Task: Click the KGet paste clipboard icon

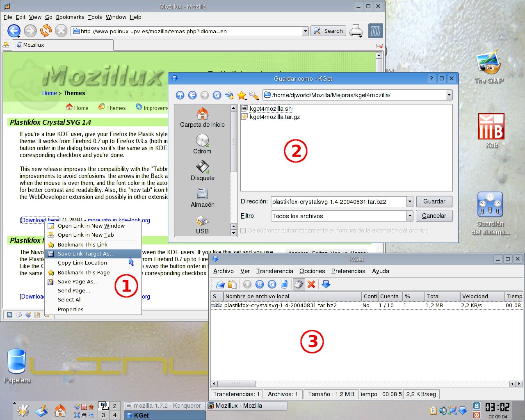Action: (232, 284)
